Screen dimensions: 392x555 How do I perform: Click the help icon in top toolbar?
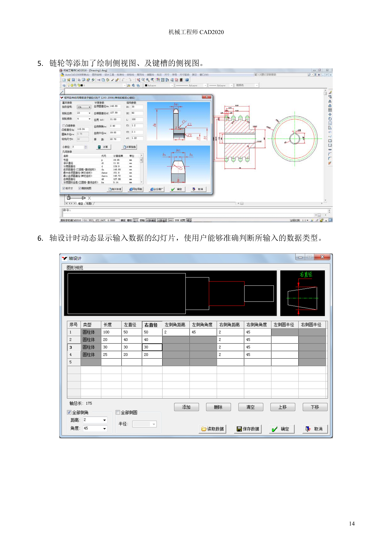(187, 80)
